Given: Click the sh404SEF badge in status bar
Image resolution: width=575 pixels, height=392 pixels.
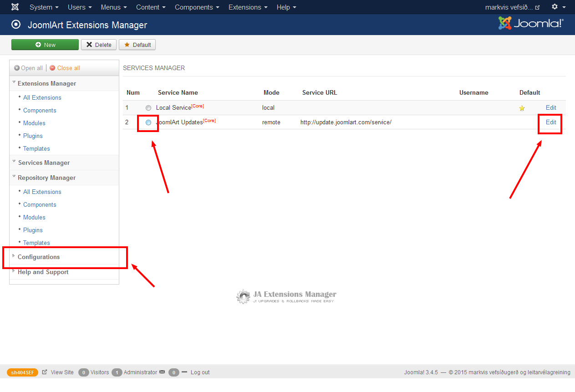Looking at the screenshot, I should pos(23,372).
